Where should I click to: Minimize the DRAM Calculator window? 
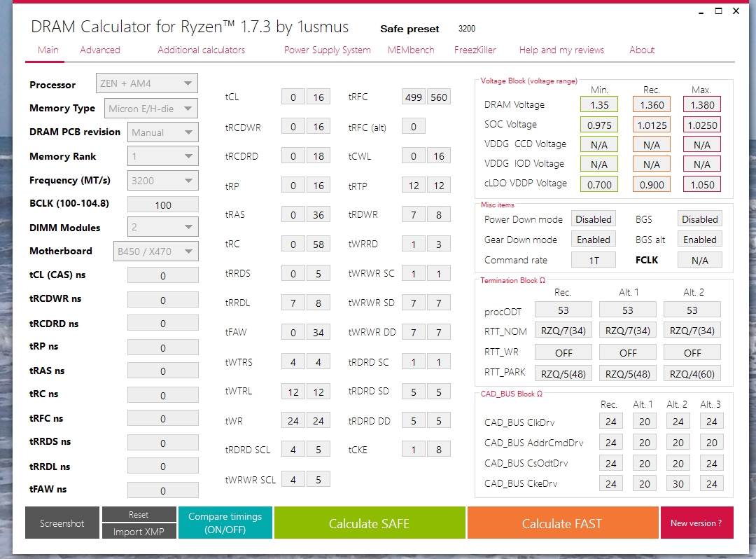tap(701, 12)
